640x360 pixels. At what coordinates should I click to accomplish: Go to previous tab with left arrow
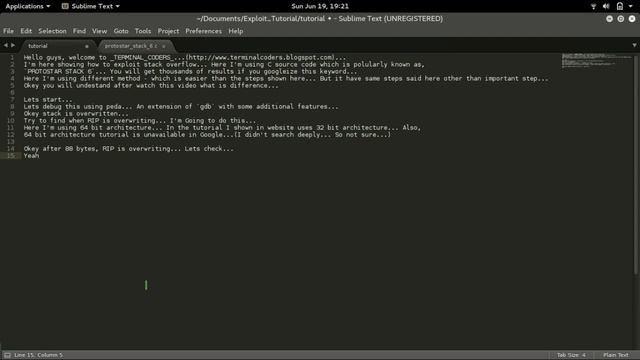[5, 45]
